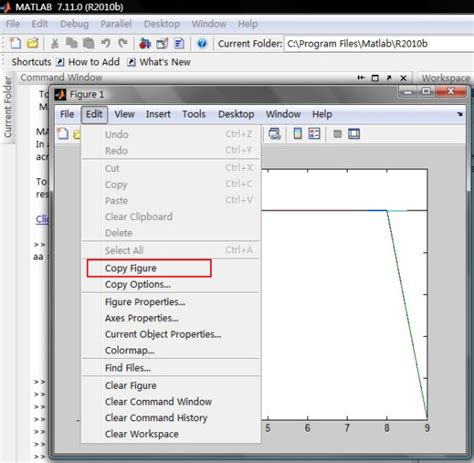Screen dimensions: 474x463
Task: Click partially hidden blue link in Command Window
Action: tap(42, 219)
